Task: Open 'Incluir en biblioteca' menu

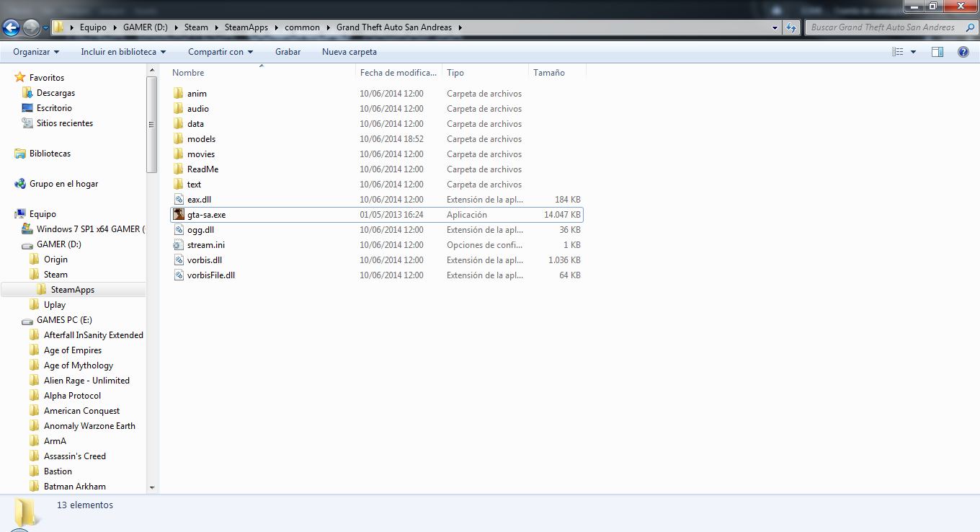Action: 123,52
